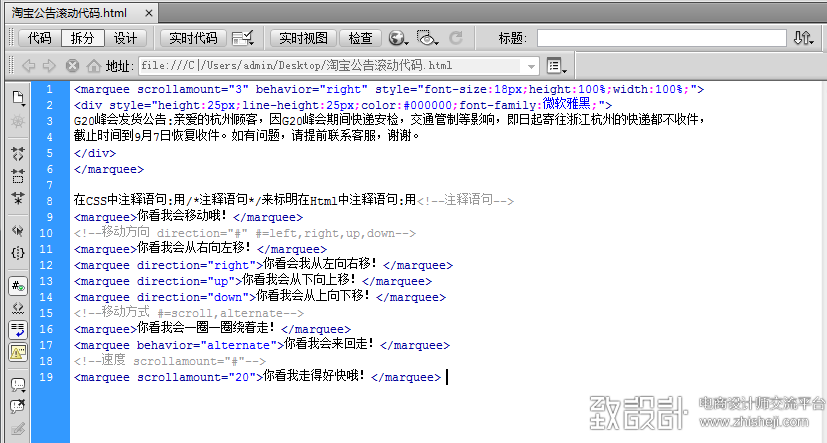
Task: Click behavior="alternate" attribute on line 17
Action: (207, 345)
